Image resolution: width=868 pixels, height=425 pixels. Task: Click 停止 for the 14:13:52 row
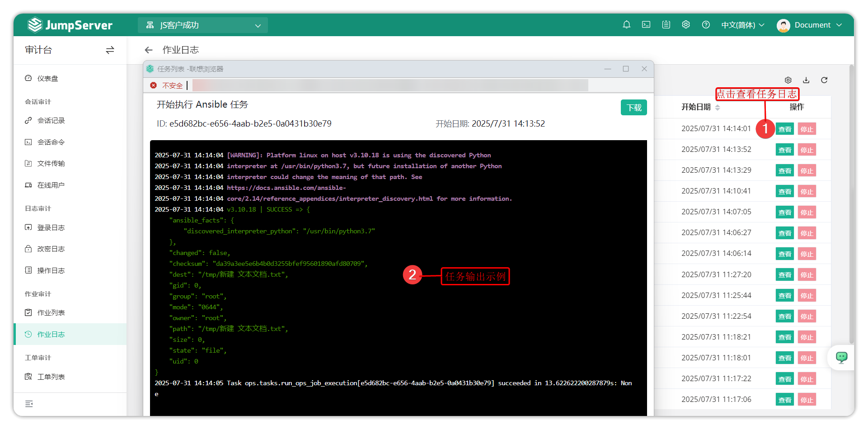point(807,150)
